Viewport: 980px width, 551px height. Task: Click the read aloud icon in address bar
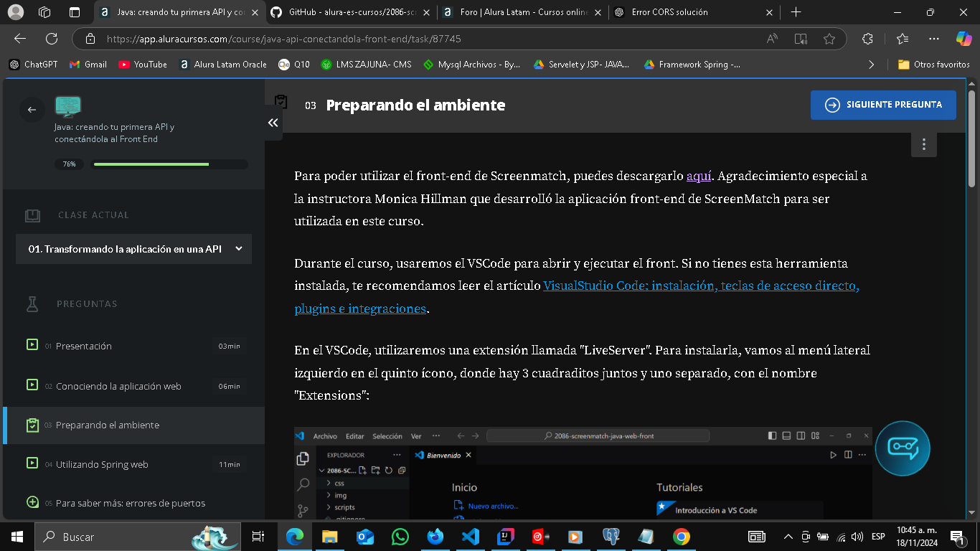pyautogui.click(x=773, y=39)
